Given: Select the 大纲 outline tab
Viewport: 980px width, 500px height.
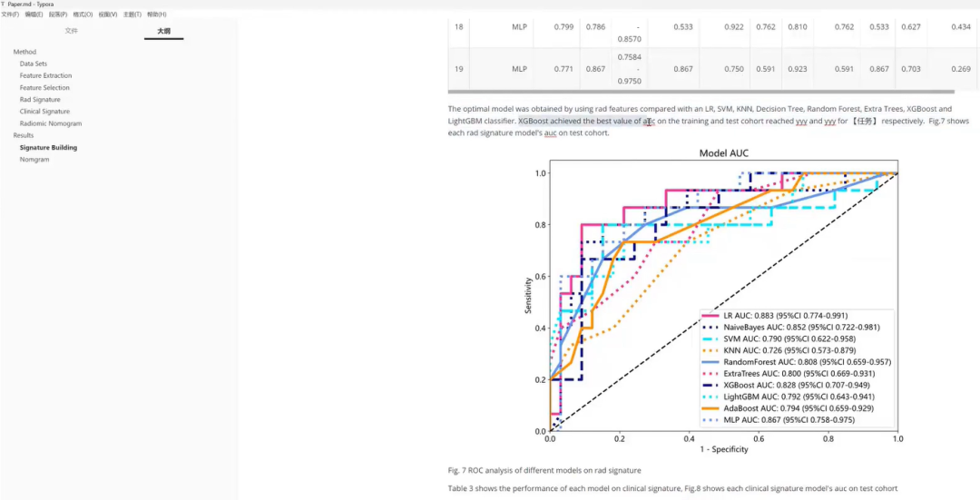Looking at the screenshot, I should pyautogui.click(x=163, y=30).
